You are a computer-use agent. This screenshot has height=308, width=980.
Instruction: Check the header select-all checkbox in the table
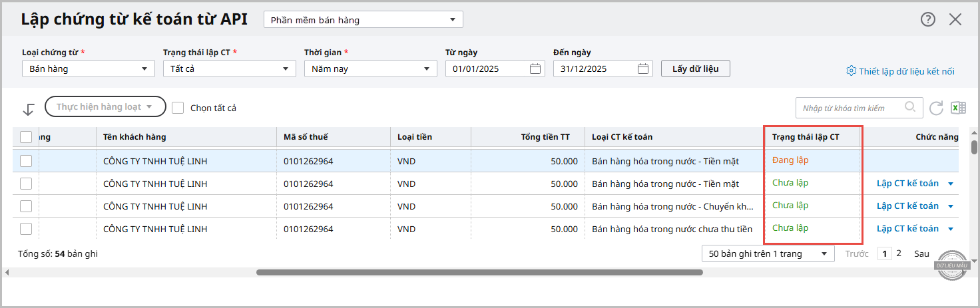(26, 137)
